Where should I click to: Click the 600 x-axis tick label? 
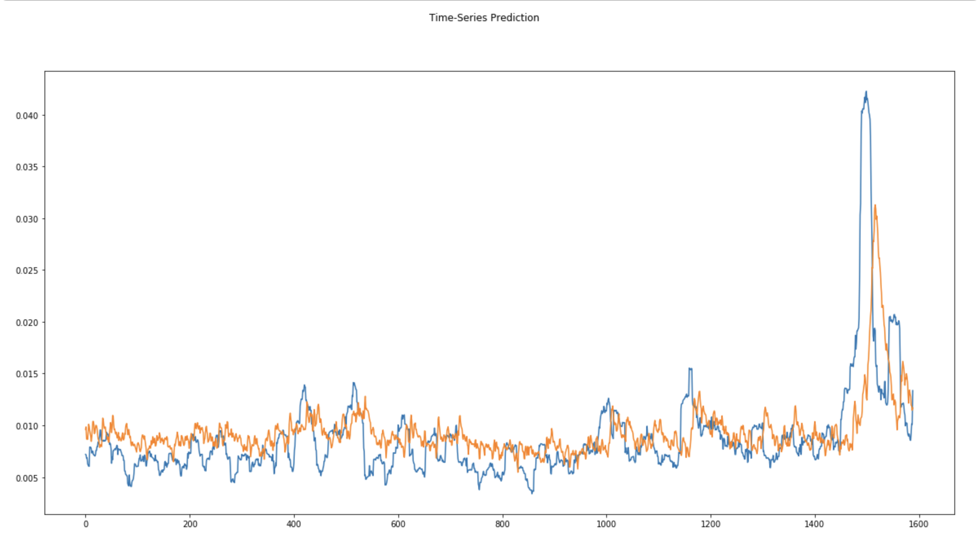click(x=398, y=524)
